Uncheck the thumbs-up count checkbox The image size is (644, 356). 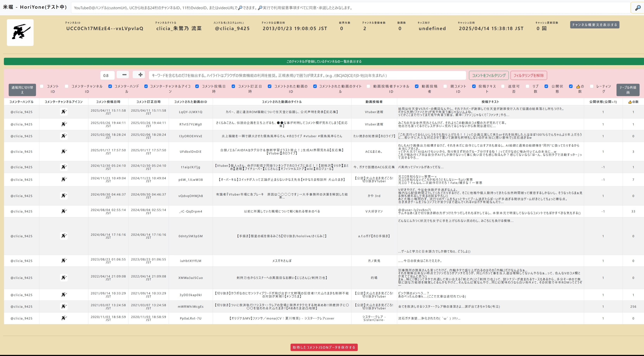click(x=571, y=86)
